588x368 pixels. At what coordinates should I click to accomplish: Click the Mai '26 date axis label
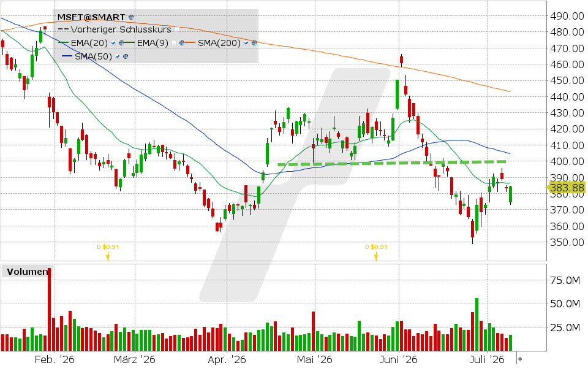click(315, 360)
